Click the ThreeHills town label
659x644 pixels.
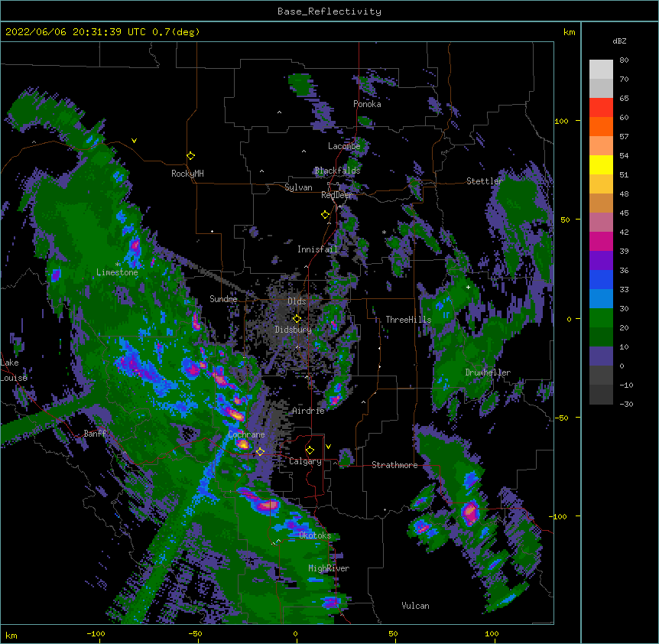pyautogui.click(x=408, y=320)
